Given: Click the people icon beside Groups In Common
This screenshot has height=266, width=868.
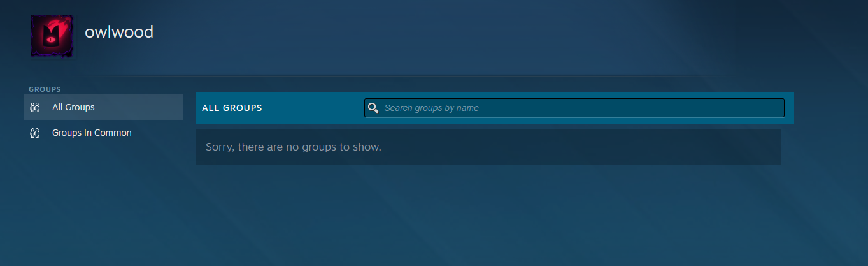Looking at the screenshot, I should pyautogui.click(x=35, y=133).
